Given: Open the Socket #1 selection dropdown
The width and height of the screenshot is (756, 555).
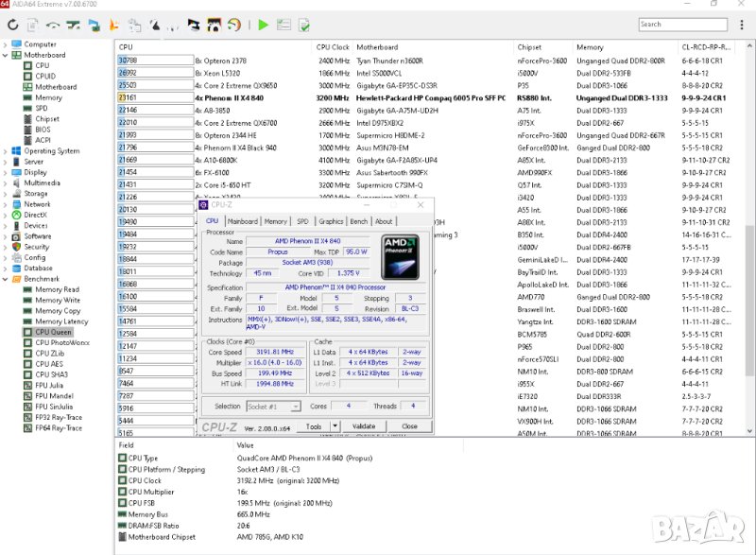Looking at the screenshot, I should point(272,407).
